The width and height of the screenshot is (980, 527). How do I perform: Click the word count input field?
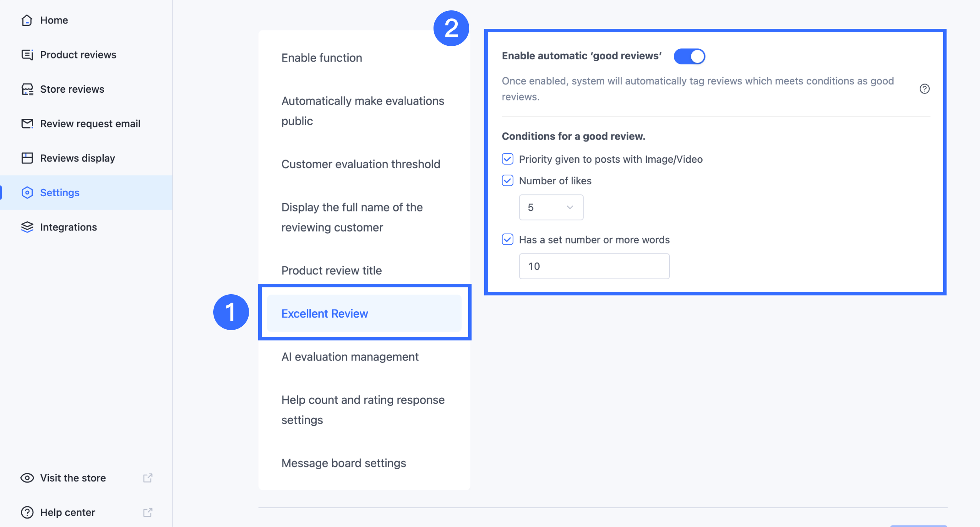[x=594, y=266]
